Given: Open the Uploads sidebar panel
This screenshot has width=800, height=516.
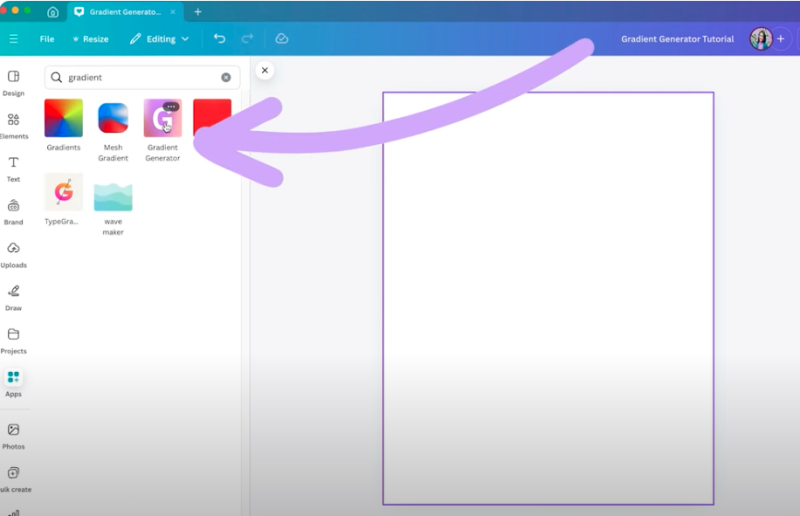Looking at the screenshot, I should [x=13, y=255].
